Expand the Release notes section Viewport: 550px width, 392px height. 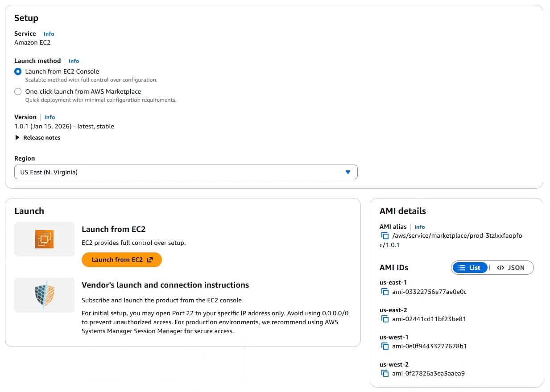(38, 137)
